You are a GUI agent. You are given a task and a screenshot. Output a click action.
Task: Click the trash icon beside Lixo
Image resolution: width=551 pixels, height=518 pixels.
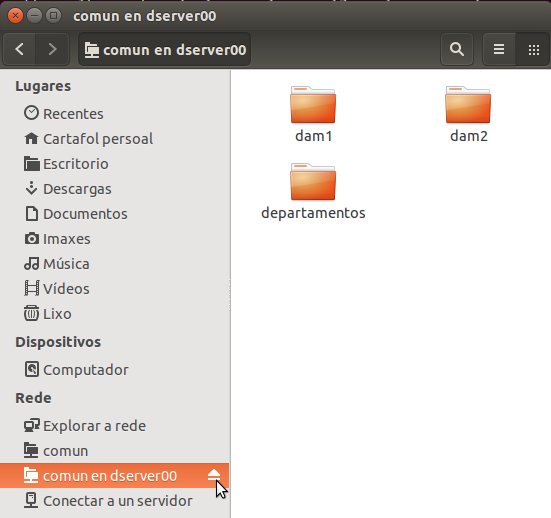pyautogui.click(x=31, y=313)
